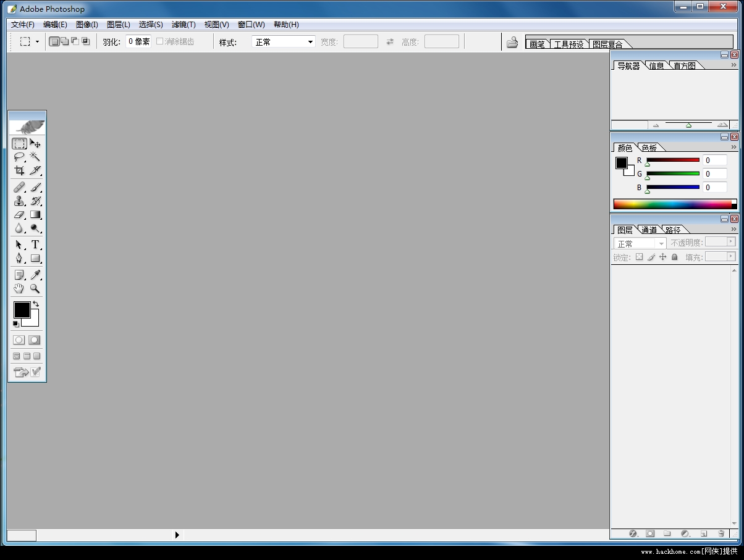Select the Hand tool

(x=20, y=288)
